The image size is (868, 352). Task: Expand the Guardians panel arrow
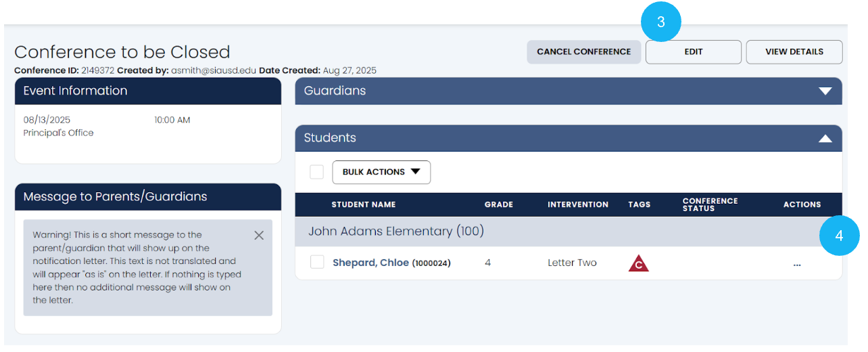(825, 91)
